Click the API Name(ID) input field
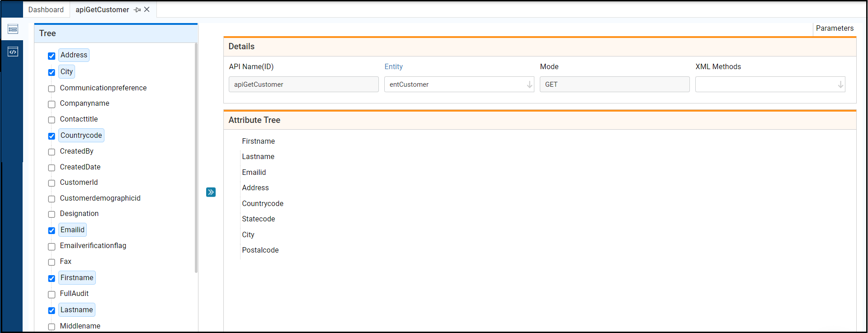This screenshot has width=868, height=333. (x=303, y=84)
